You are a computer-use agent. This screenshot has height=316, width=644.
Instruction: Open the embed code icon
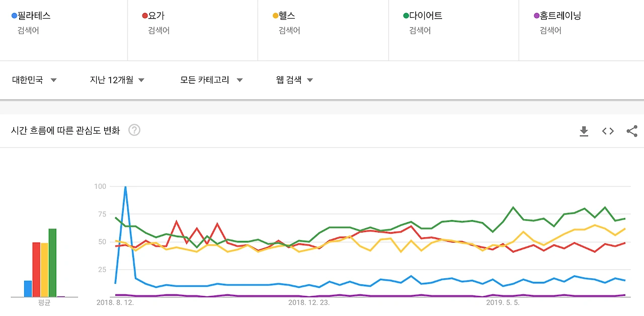(608, 131)
